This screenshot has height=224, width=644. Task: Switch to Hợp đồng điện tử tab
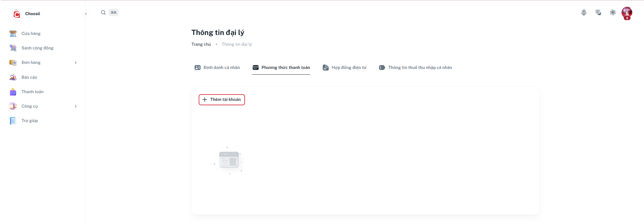344,68
